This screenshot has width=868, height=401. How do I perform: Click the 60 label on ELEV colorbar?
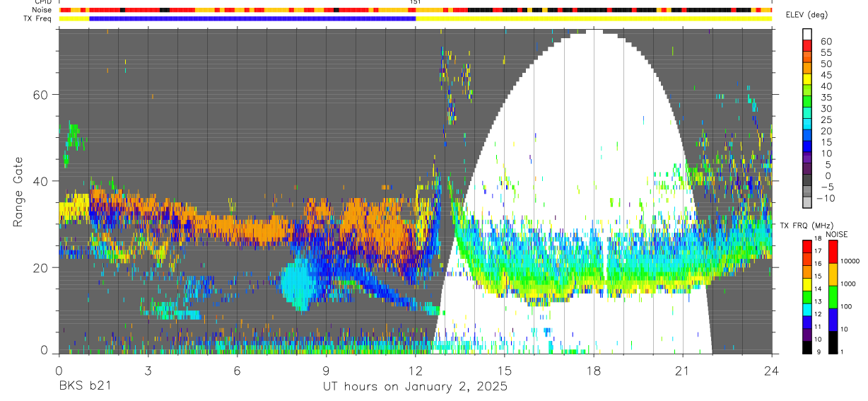point(826,41)
